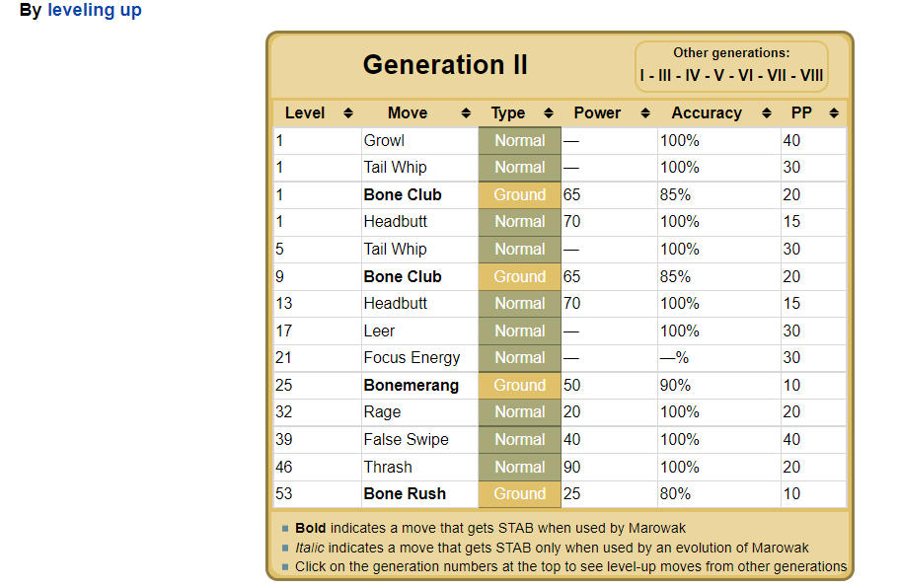Select the Power column header text
The height and width of the screenshot is (588, 899).
(597, 112)
